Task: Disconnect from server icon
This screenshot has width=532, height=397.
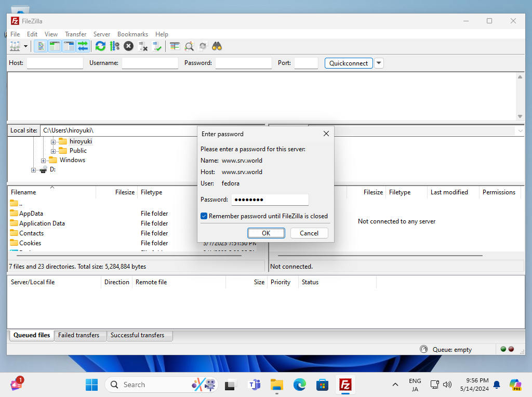Action: click(143, 46)
